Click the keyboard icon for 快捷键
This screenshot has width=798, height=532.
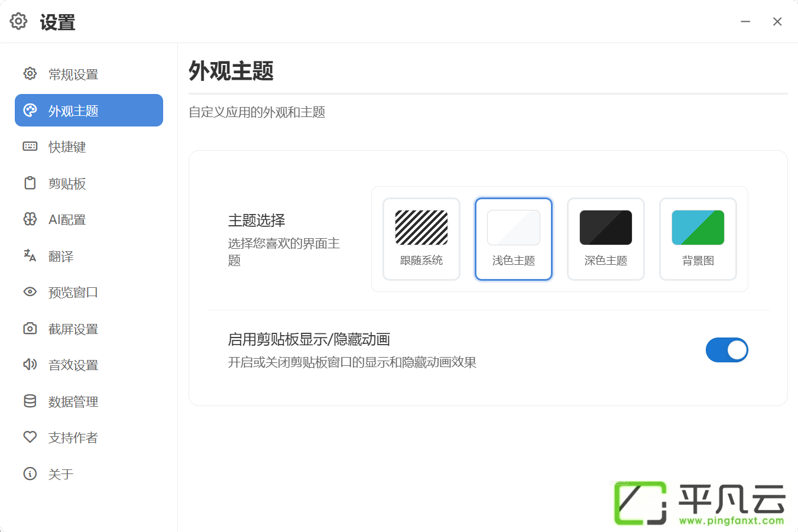(x=30, y=146)
